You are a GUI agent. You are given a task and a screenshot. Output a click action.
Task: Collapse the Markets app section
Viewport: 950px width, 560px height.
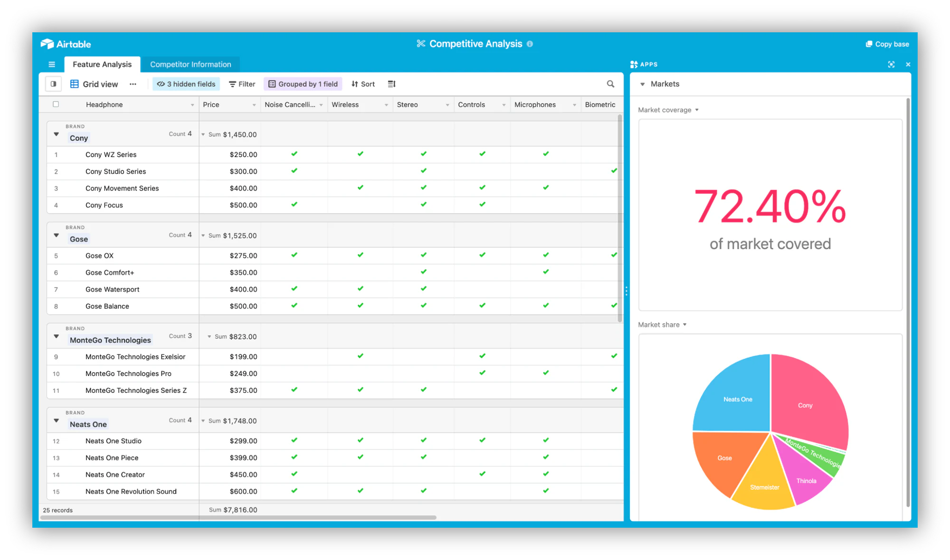642,84
